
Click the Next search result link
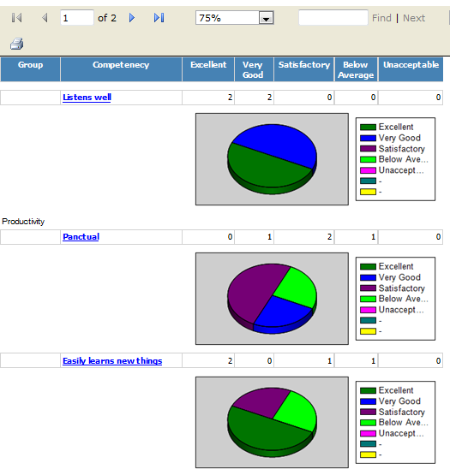tap(414, 18)
